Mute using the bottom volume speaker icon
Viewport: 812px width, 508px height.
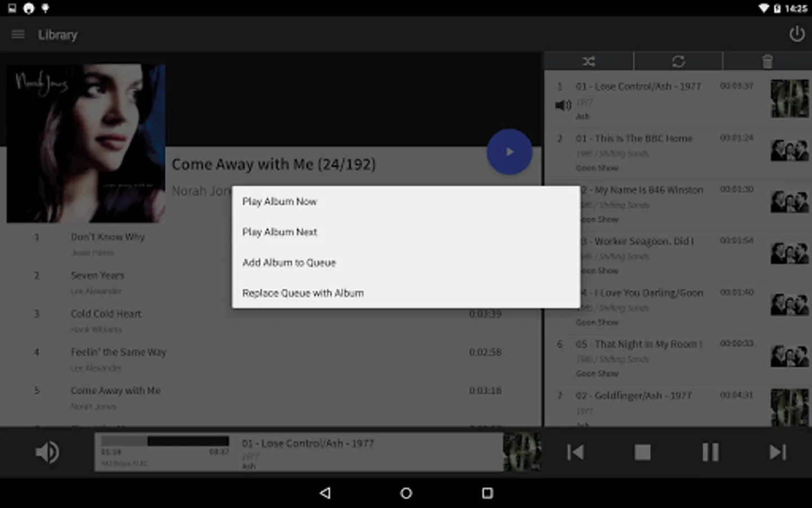47,452
